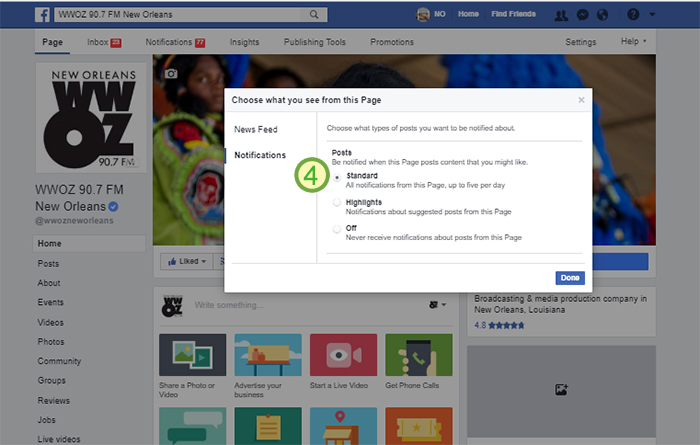Open Publishing Tools tab
The image size is (700, 445).
point(315,42)
